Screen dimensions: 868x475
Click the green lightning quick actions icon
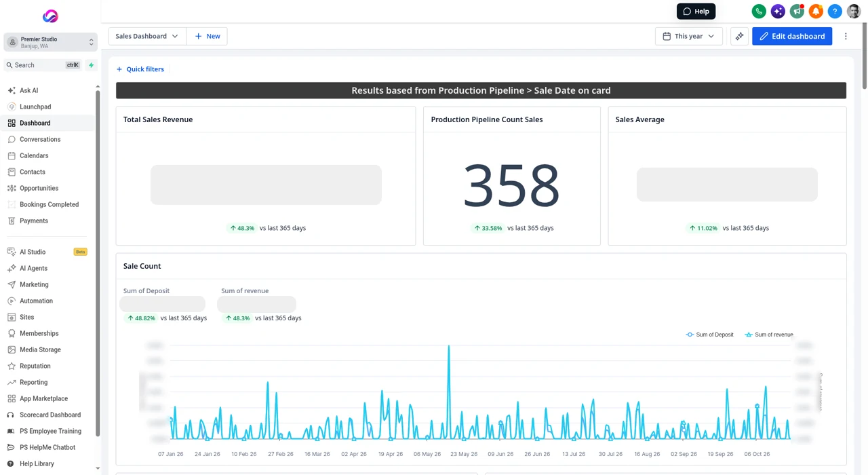pyautogui.click(x=92, y=65)
